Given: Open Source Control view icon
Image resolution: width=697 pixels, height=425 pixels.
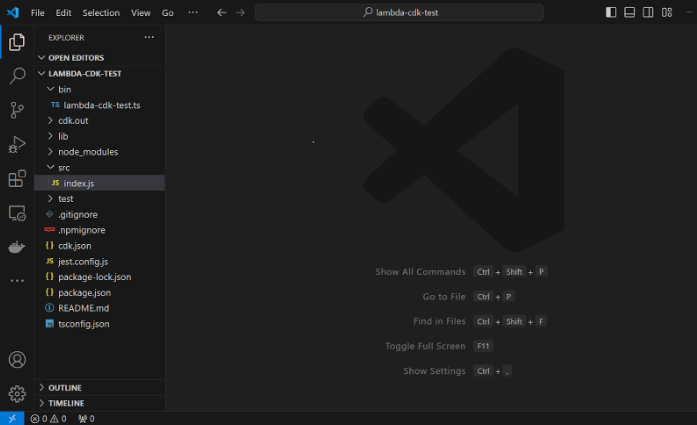Looking at the screenshot, I should point(17,110).
